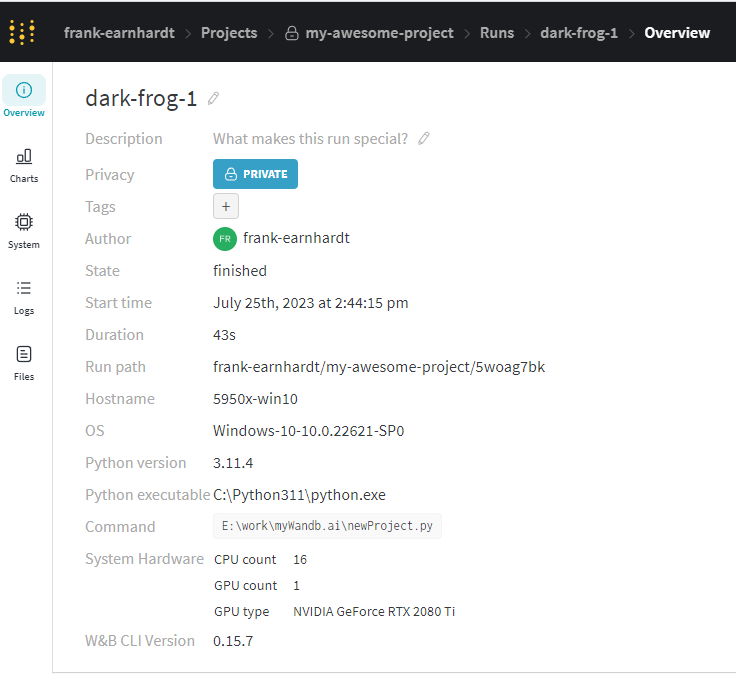Click command 'E:\work\myWandb.ai\newProject.py'
Image resolution: width=736 pixels, height=674 pixels.
click(327, 526)
